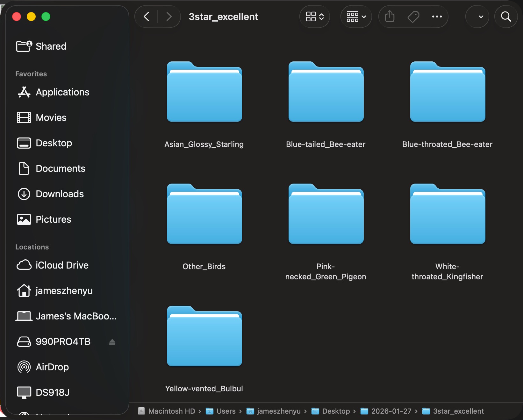Go to Pictures in the sidebar

(x=53, y=219)
